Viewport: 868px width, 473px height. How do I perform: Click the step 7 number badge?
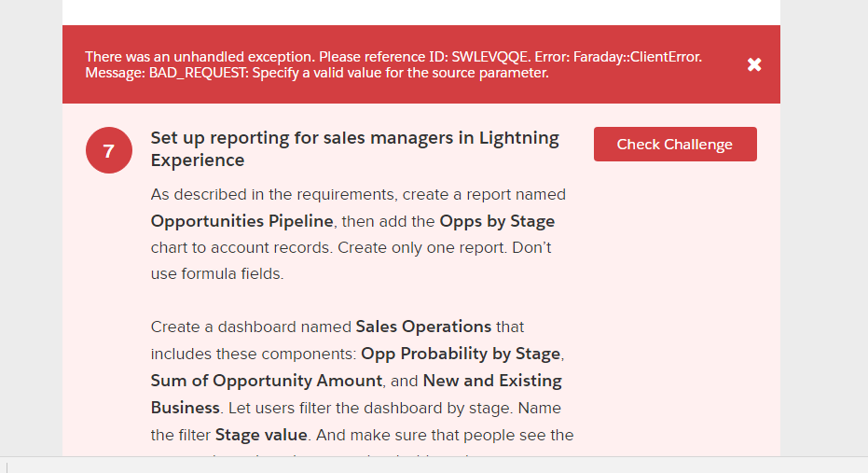109,150
